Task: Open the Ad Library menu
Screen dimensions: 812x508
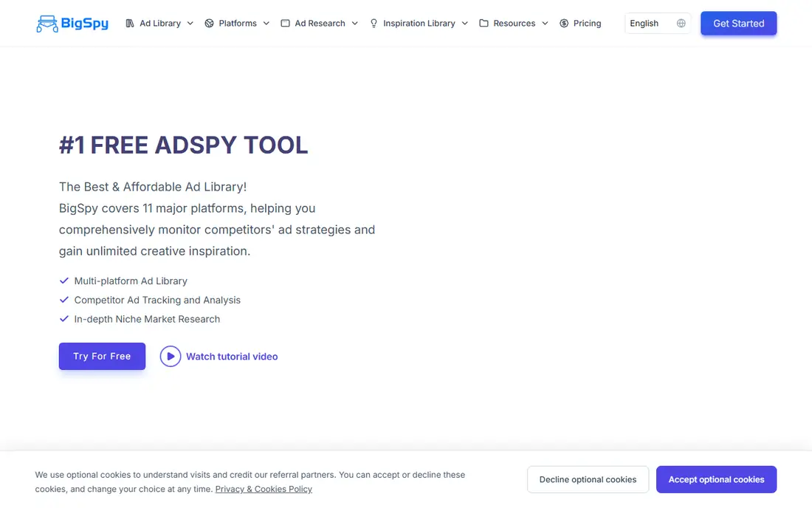Action: pyautogui.click(x=159, y=24)
